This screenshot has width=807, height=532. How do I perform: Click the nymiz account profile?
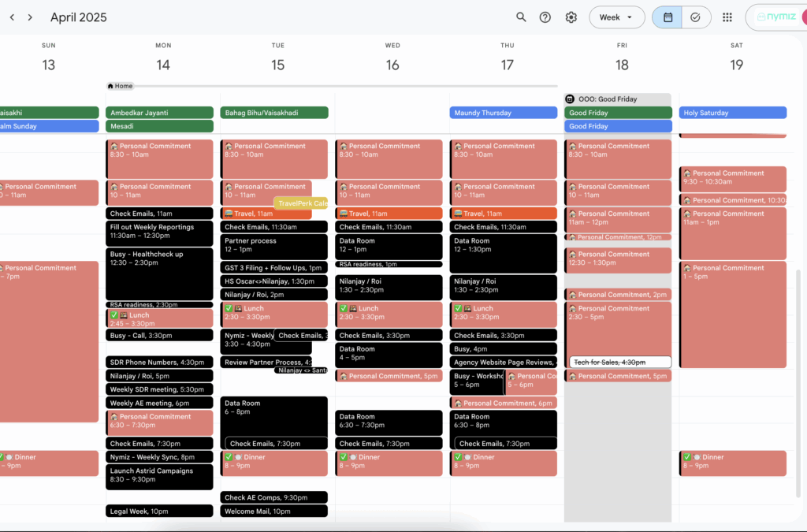pyautogui.click(x=776, y=17)
